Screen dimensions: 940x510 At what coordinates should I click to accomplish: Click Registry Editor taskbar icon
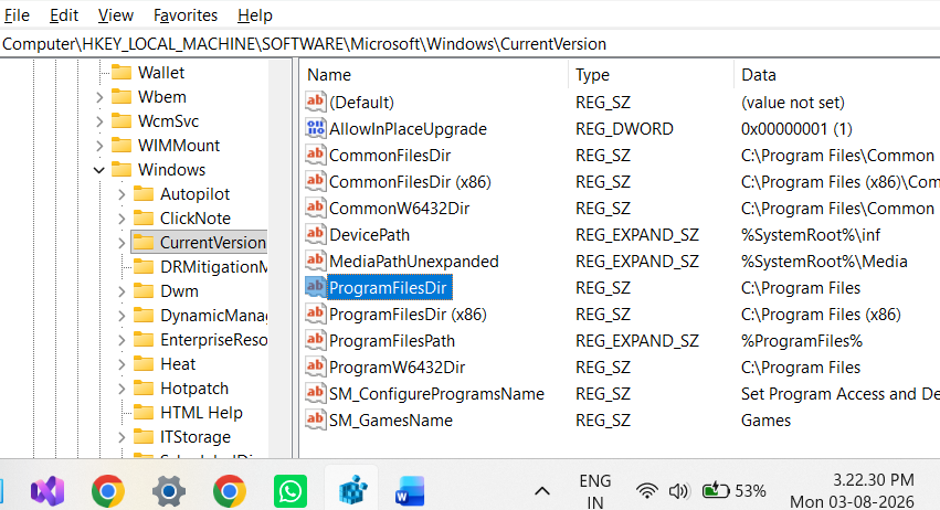tap(352, 491)
